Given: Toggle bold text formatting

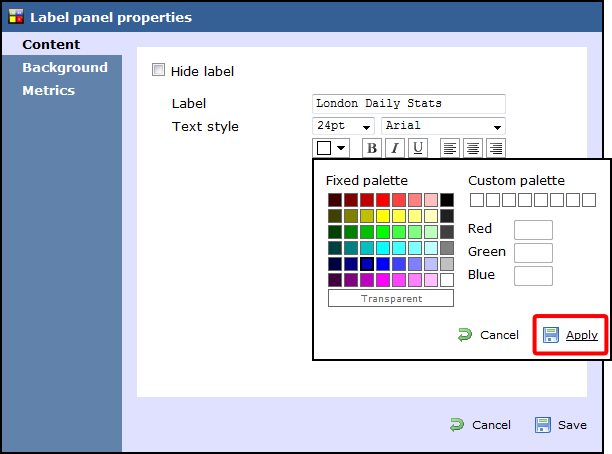Looking at the screenshot, I should point(372,148).
